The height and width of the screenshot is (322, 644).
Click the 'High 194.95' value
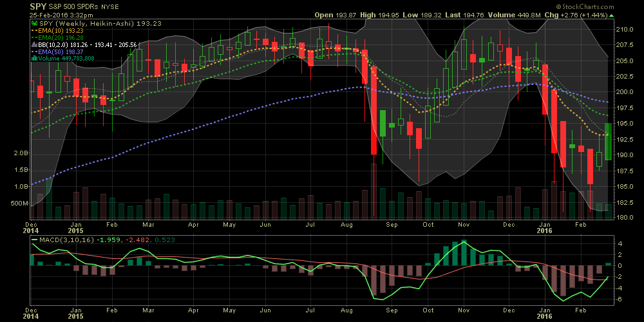(381, 15)
